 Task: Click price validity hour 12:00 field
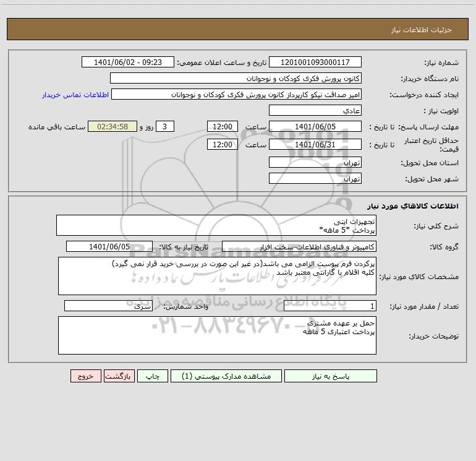(x=222, y=144)
